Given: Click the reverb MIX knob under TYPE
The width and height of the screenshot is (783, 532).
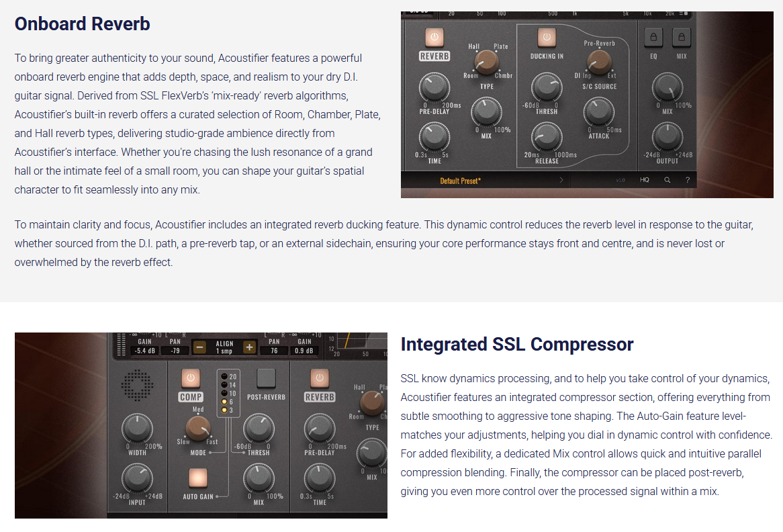Looking at the screenshot, I should (486, 112).
